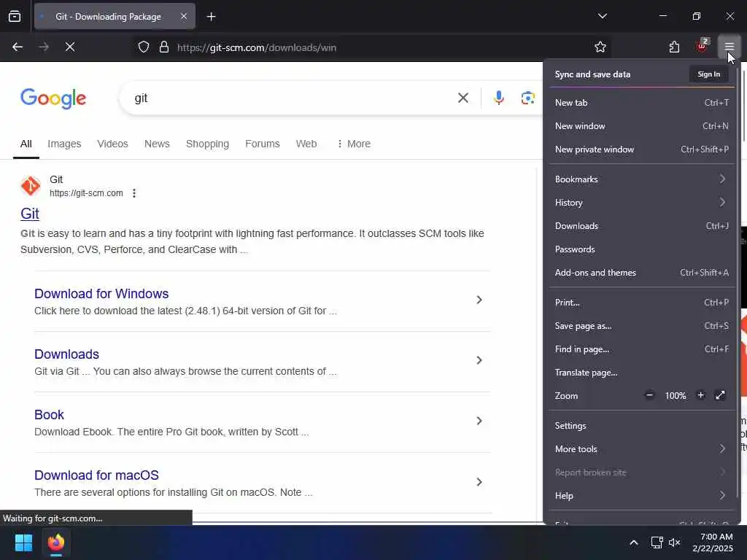Open the Download for Windows link
Screen dimensions: 747x560
pos(101,294)
